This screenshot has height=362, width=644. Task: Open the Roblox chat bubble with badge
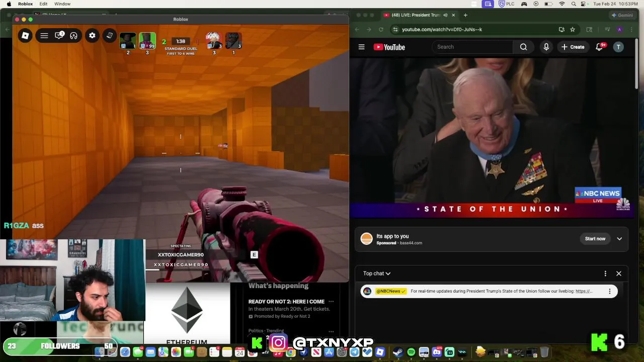(x=59, y=35)
